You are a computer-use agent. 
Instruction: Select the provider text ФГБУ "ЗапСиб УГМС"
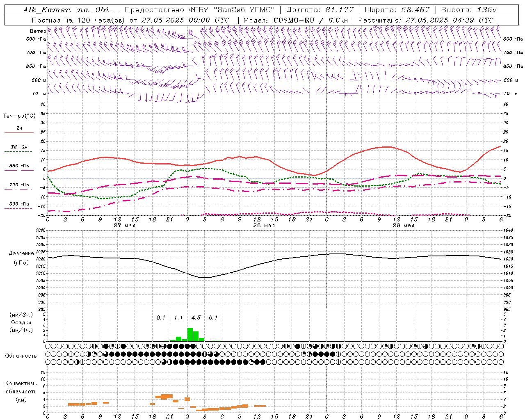point(232,10)
